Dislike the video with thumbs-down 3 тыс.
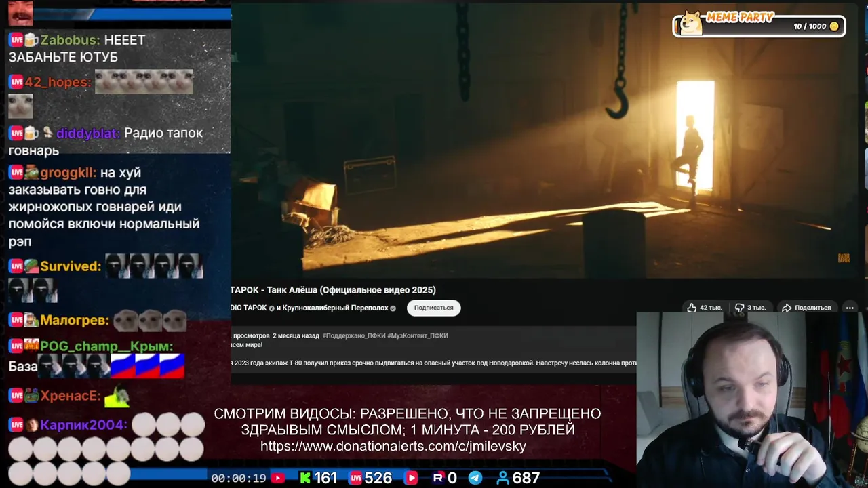The width and height of the screenshot is (868, 488). point(751,308)
